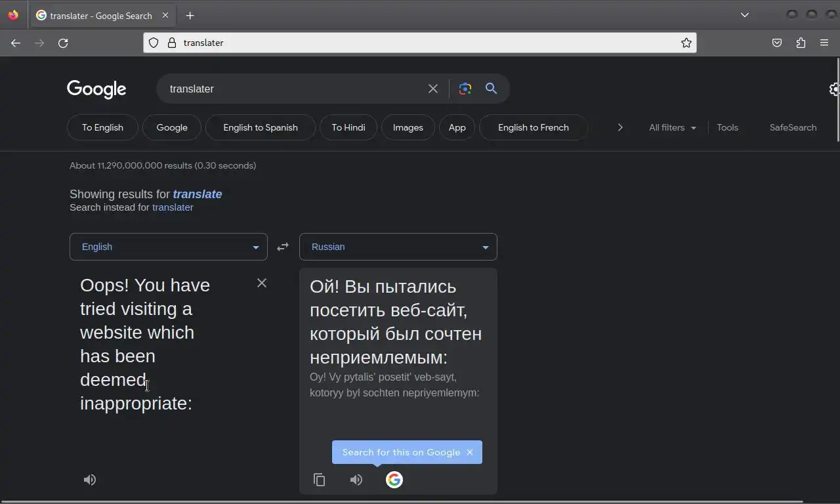Image resolution: width=840 pixels, height=504 pixels.
Task: Expand the All filters dropdown
Action: click(x=673, y=127)
